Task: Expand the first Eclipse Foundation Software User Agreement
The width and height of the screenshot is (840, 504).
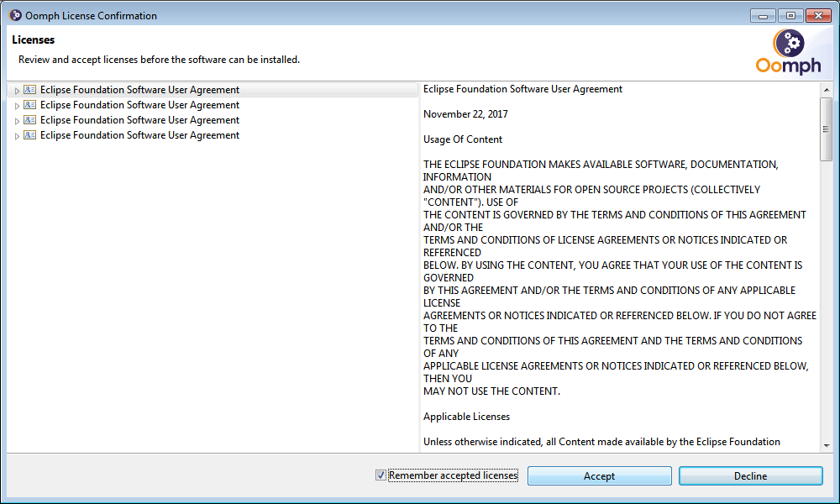Action: (17, 91)
